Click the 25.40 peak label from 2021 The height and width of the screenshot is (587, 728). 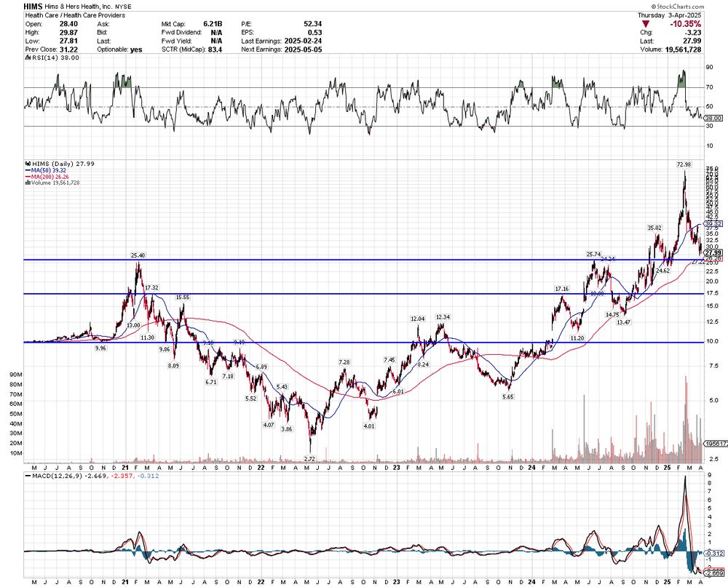point(138,255)
